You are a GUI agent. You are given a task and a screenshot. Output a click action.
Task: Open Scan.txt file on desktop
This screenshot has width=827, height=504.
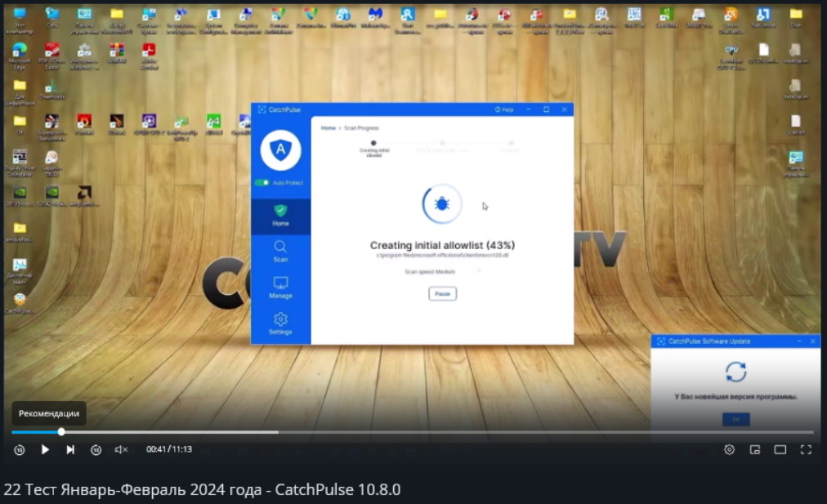(795, 125)
